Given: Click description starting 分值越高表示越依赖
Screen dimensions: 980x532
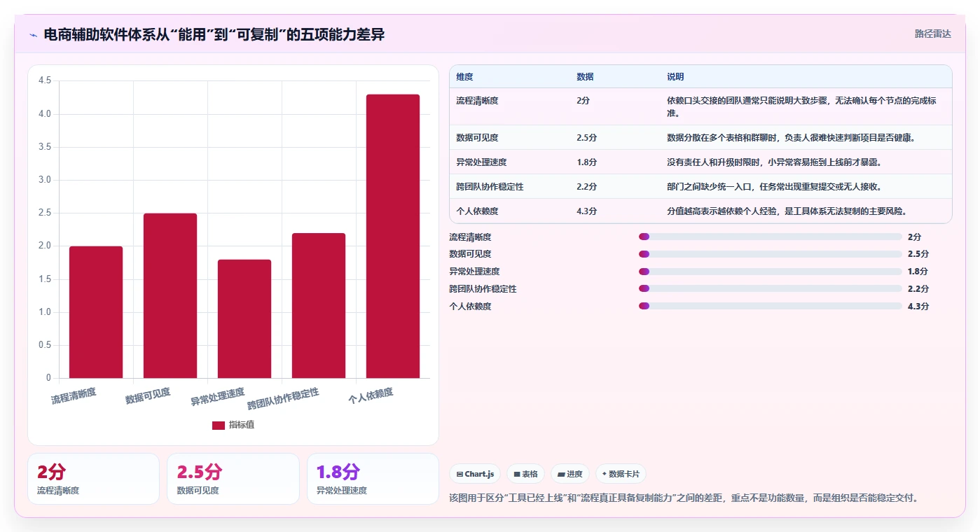Looking at the screenshot, I should coord(787,211).
